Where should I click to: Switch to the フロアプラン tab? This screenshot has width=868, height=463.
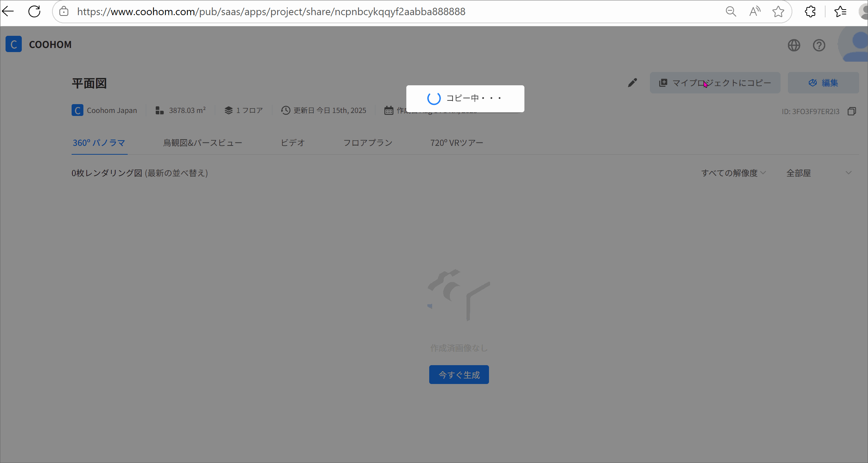tap(368, 143)
